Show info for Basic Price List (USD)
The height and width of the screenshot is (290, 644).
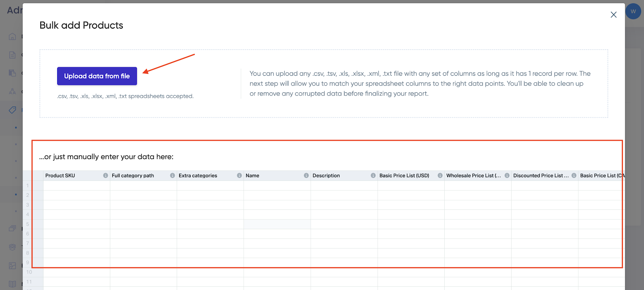[440, 176]
